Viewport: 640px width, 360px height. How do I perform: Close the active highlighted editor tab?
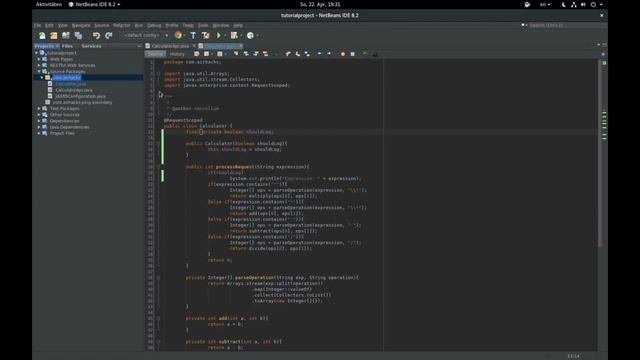(241, 46)
